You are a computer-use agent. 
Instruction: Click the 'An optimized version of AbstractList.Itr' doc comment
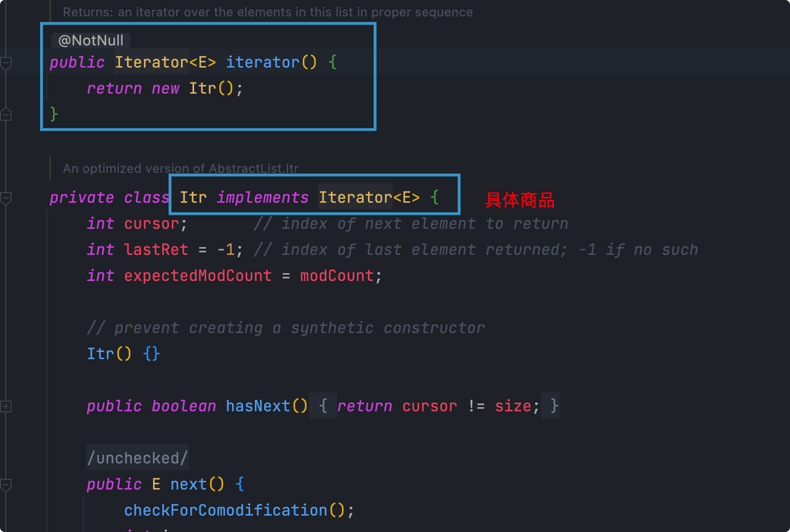(x=181, y=168)
